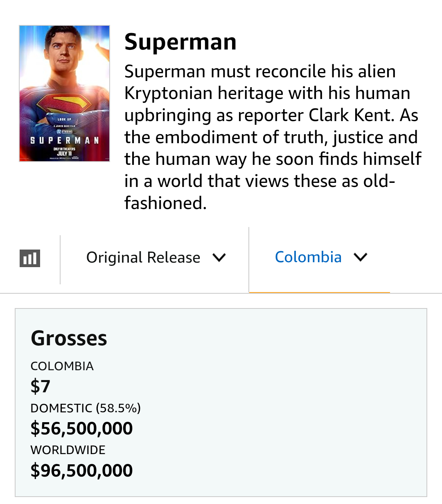
Task: Open the Superman movie poster thumbnail
Action: pos(64,93)
